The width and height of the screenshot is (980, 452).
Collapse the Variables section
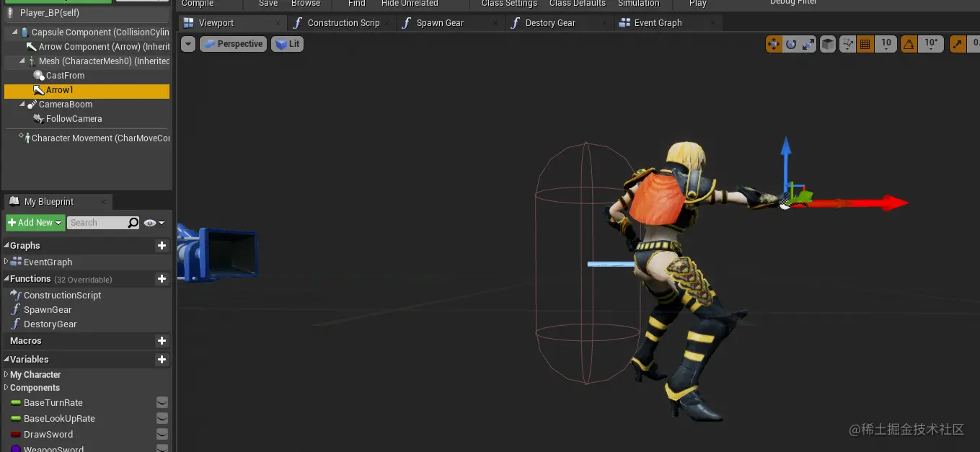(x=6, y=360)
